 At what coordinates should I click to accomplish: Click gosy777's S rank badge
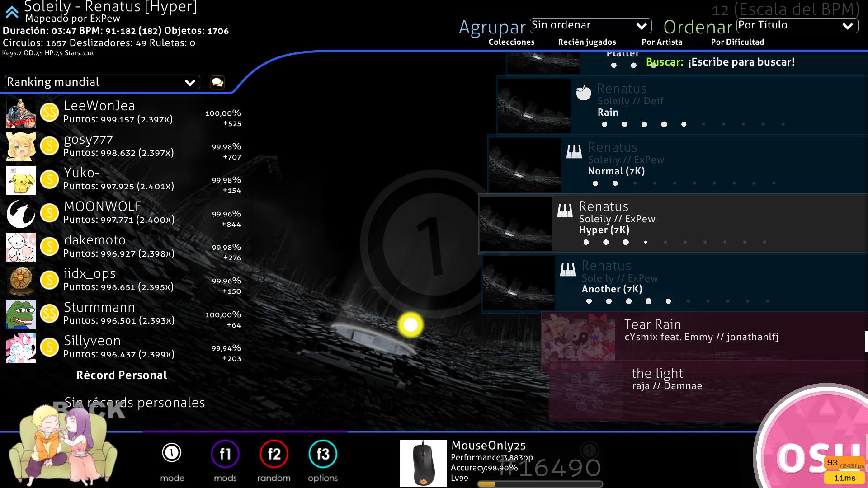(x=49, y=146)
